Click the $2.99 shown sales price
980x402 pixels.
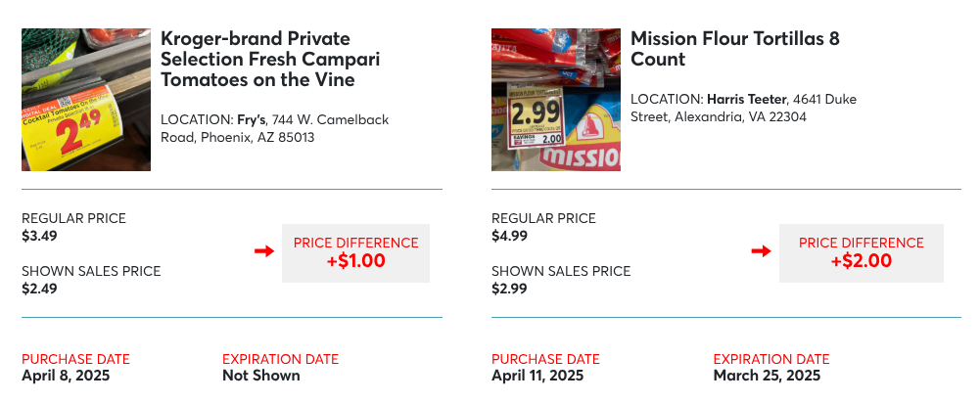(510, 289)
